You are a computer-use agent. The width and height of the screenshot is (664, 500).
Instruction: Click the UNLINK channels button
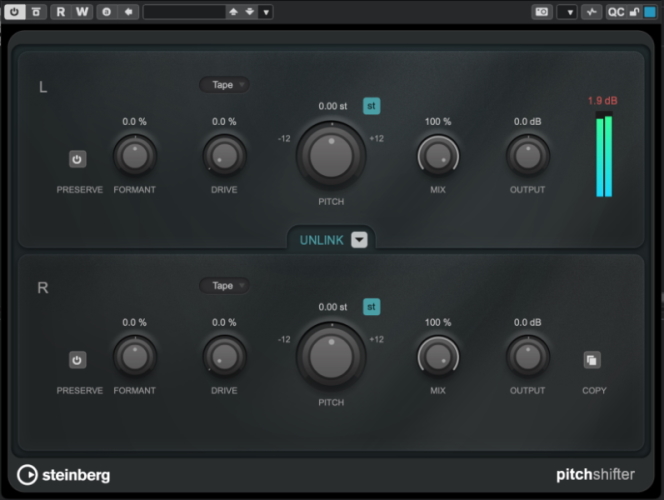(321, 240)
